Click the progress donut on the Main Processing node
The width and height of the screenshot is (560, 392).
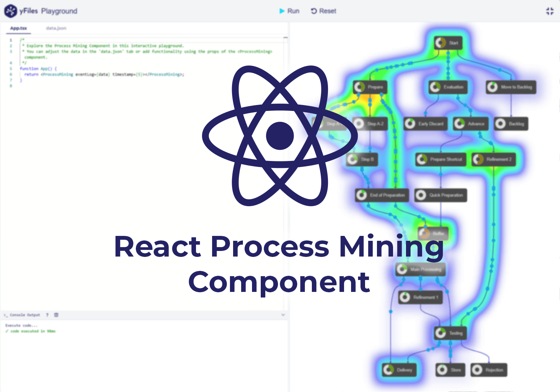401,269
